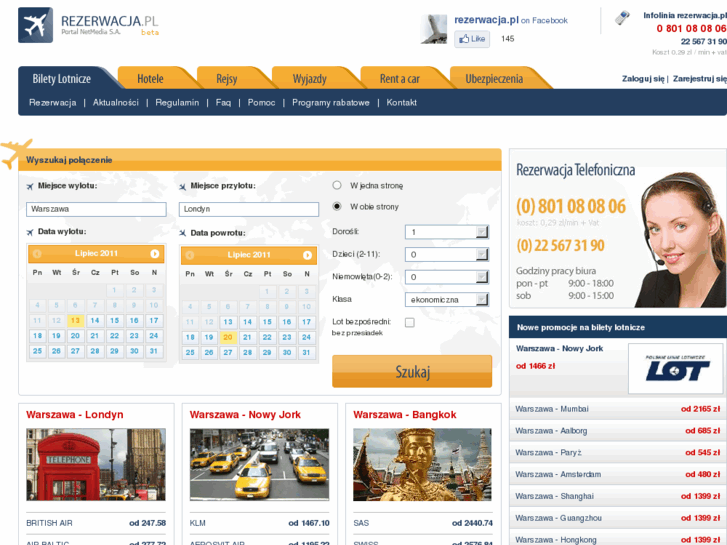Click the Facebook page profile thumbnail
This screenshot has height=545, width=727.
click(x=434, y=29)
